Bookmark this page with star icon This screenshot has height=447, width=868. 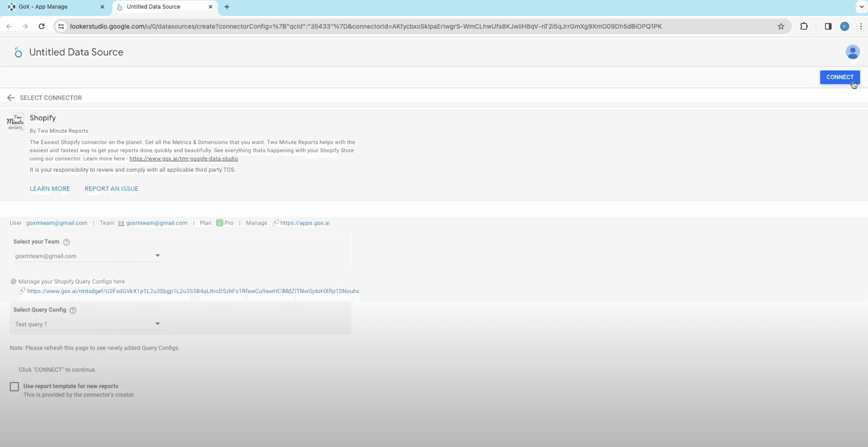(781, 26)
